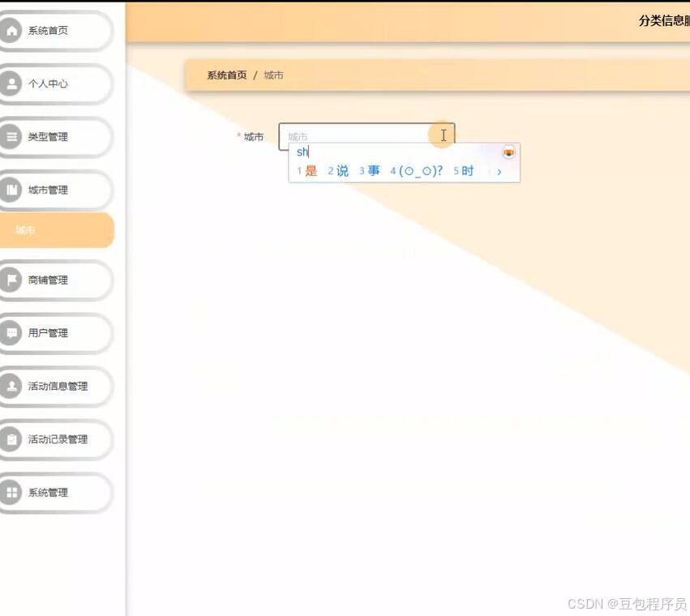The image size is (690, 616).
Task: Click the document icon beside 活动记录管理
Action: coord(11,439)
